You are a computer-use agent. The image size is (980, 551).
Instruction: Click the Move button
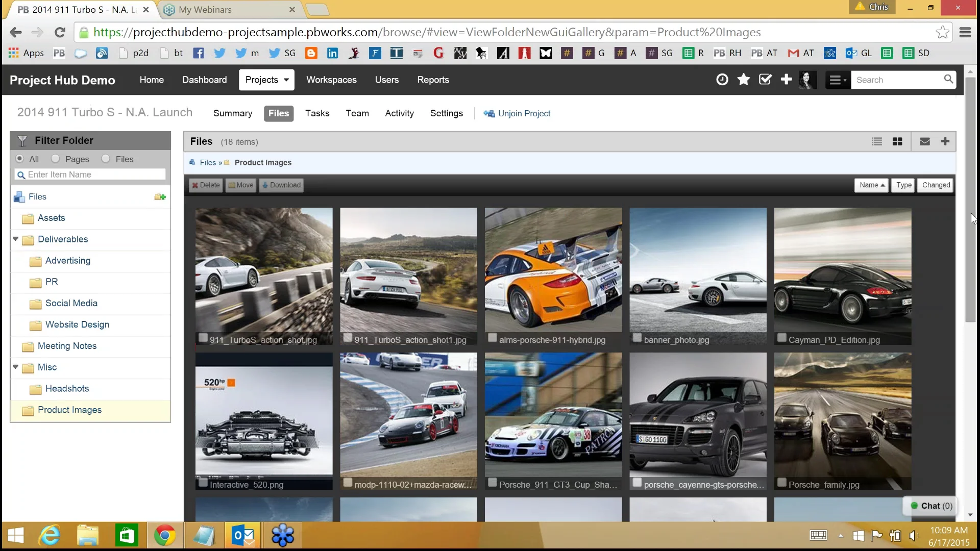(x=240, y=185)
